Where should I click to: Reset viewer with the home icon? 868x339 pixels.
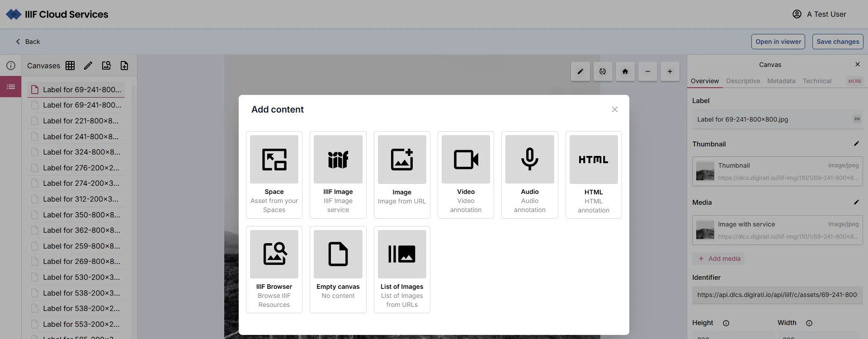point(625,71)
